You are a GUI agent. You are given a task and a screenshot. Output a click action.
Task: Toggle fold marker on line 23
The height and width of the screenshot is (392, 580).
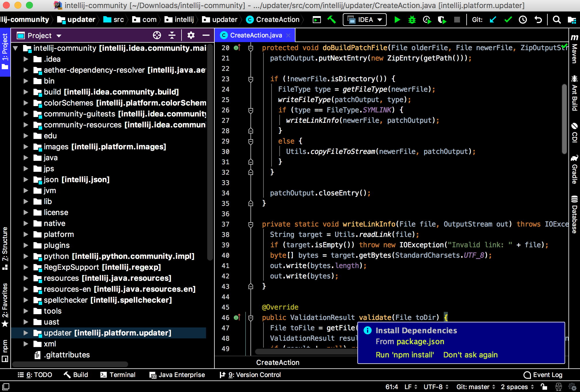[x=251, y=79]
